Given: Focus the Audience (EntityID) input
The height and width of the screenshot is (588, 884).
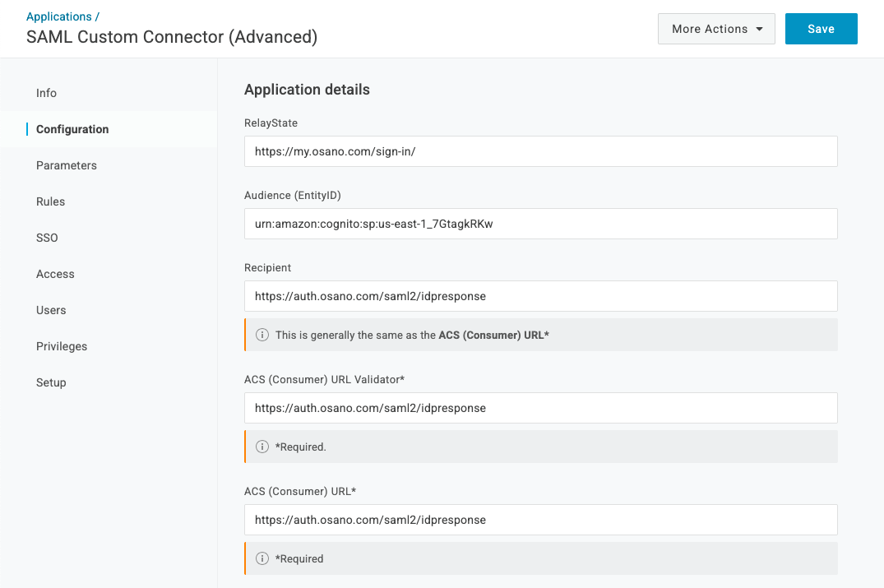Looking at the screenshot, I should click(540, 224).
